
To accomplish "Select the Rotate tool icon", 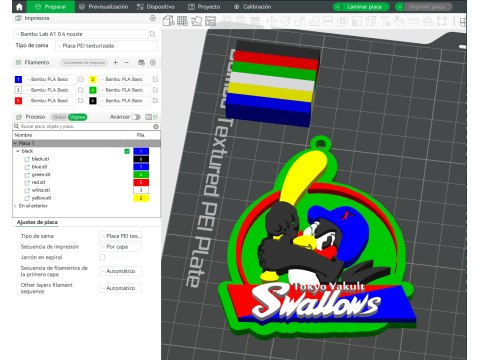I will 285,22.
